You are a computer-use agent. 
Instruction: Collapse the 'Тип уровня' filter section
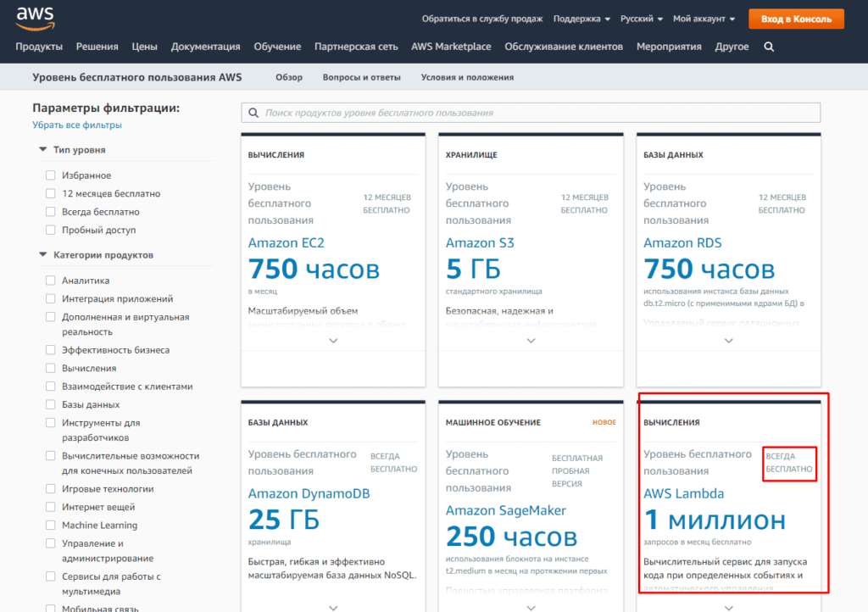tap(43, 149)
